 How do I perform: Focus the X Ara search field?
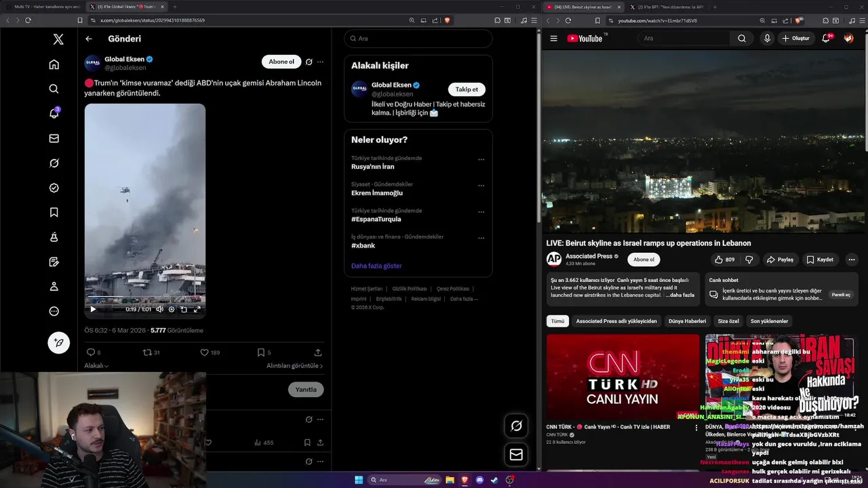click(x=418, y=39)
